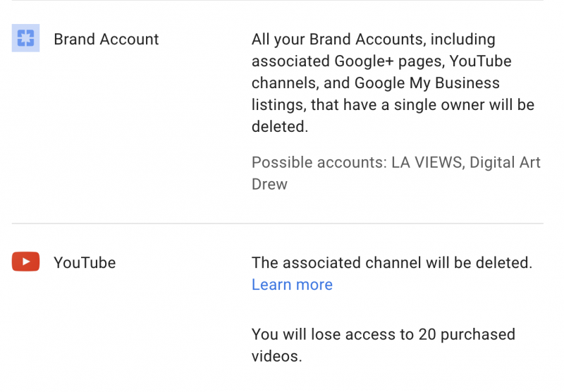Click the red YouTube play icon

click(25, 262)
